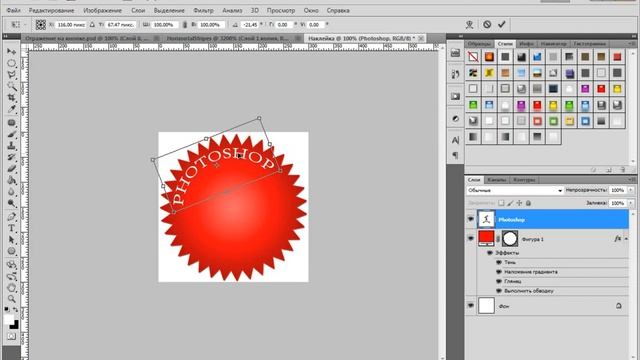Open the Character panel icon in dock

[456, 140]
